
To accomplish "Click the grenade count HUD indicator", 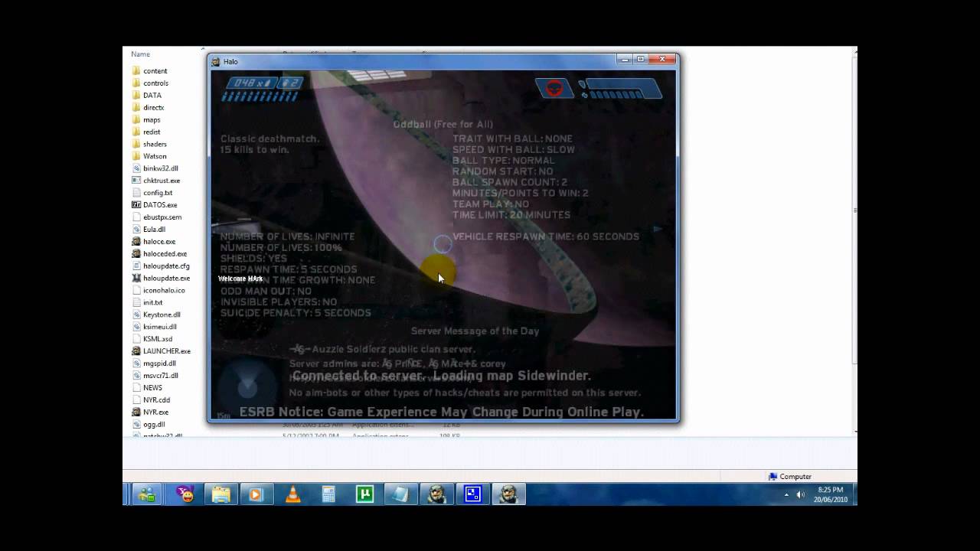I will tap(290, 83).
